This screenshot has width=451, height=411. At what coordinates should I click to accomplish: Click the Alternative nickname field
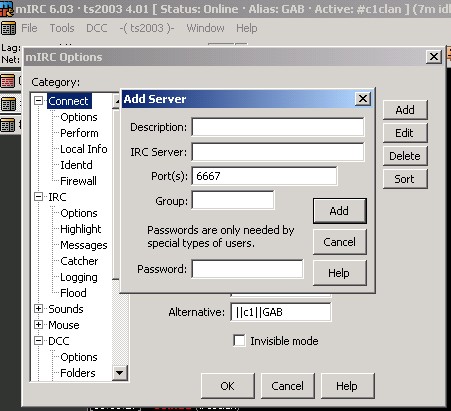pyautogui.click(x=281, y=312)
